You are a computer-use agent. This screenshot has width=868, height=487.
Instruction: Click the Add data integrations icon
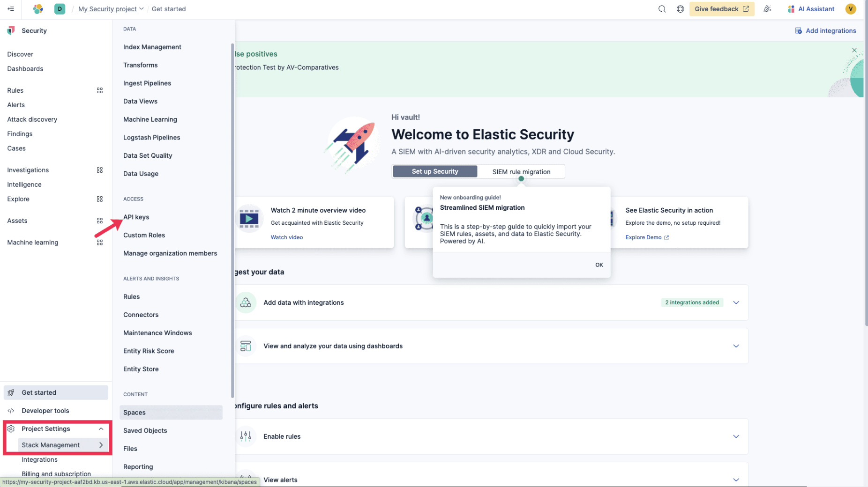click(246, 303)
